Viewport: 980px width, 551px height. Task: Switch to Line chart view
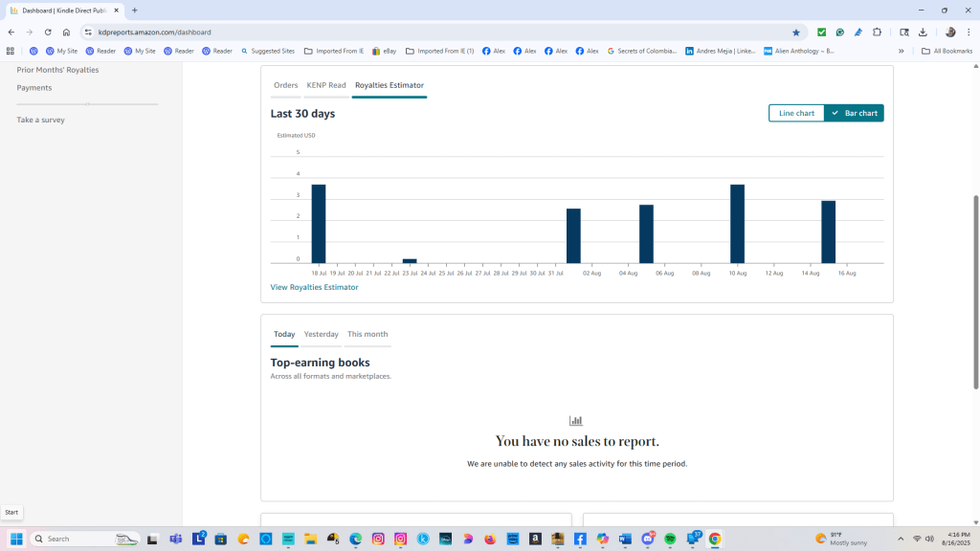click(796, 113)
